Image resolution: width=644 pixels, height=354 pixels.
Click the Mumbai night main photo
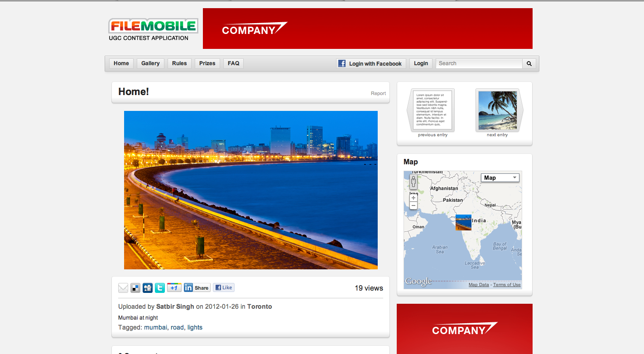pos(251,190)
